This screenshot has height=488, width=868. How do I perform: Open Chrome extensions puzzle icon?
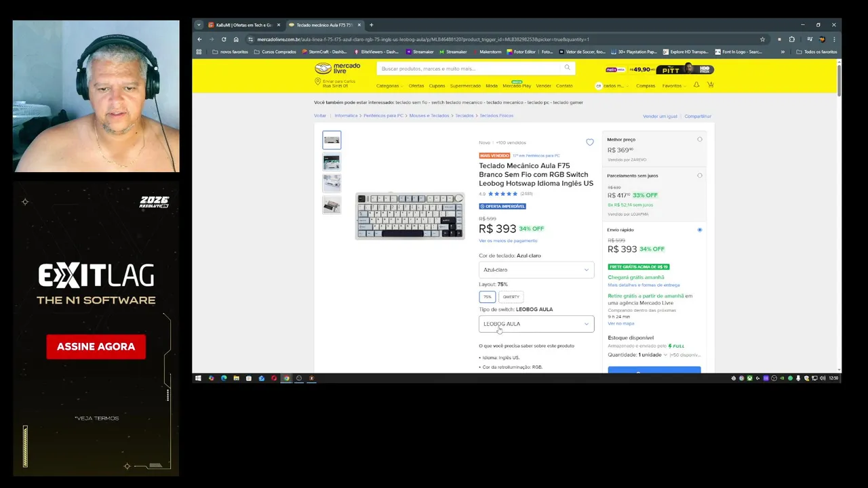click(x=791, y=39)
